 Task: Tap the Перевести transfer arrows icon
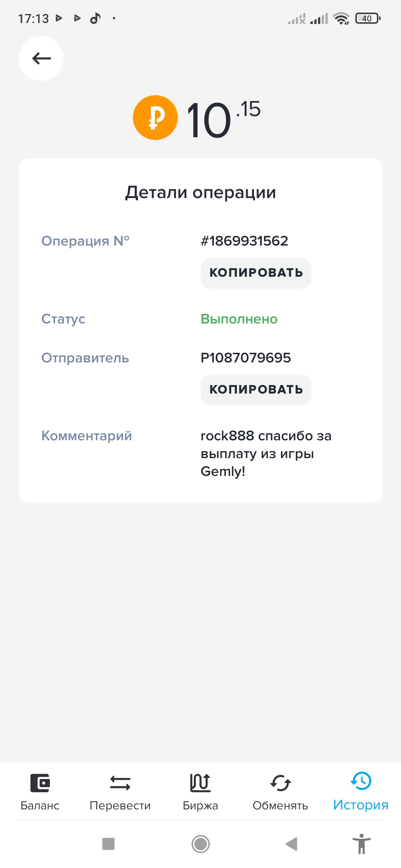coord(120,783)
